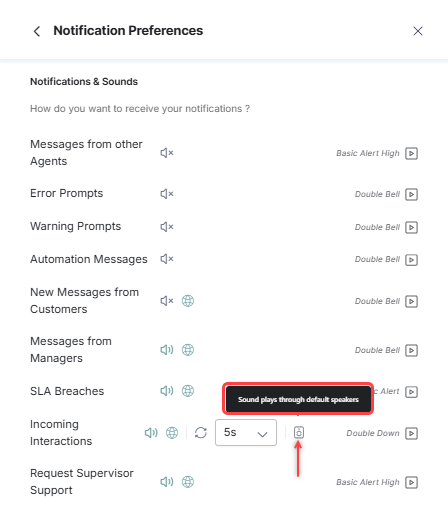Toggle the Automation Messages speaker icon

[167, 259]
